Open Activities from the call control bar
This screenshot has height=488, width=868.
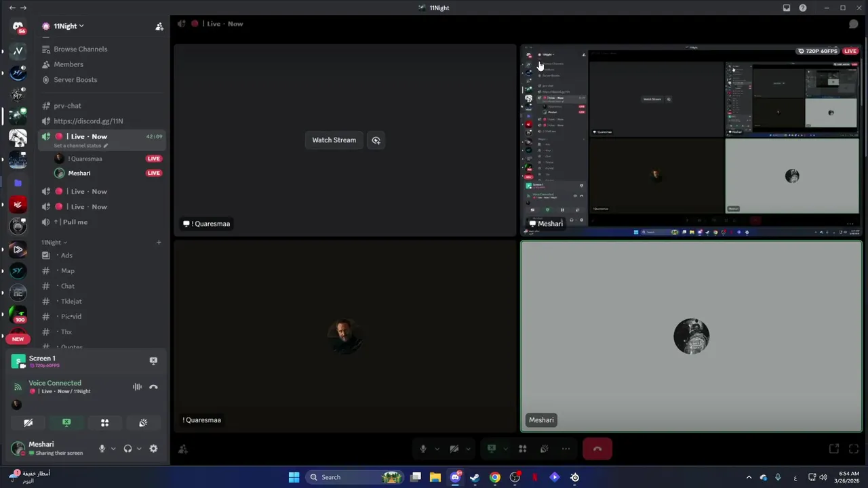[x=523, y=449]
